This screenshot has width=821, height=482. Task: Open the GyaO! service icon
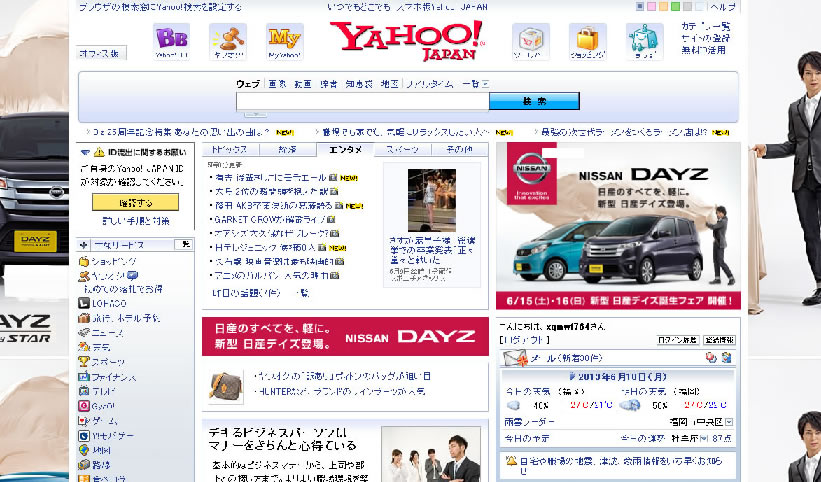tap(84, 406)
